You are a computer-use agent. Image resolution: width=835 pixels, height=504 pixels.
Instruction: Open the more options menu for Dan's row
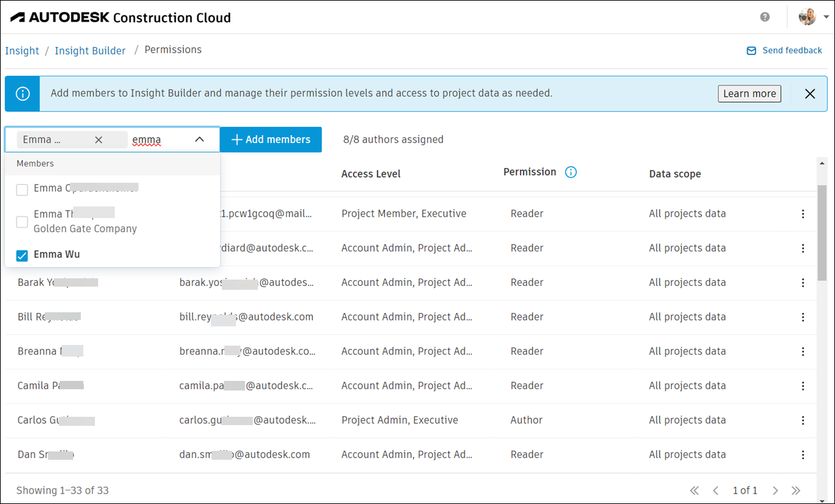803,455
